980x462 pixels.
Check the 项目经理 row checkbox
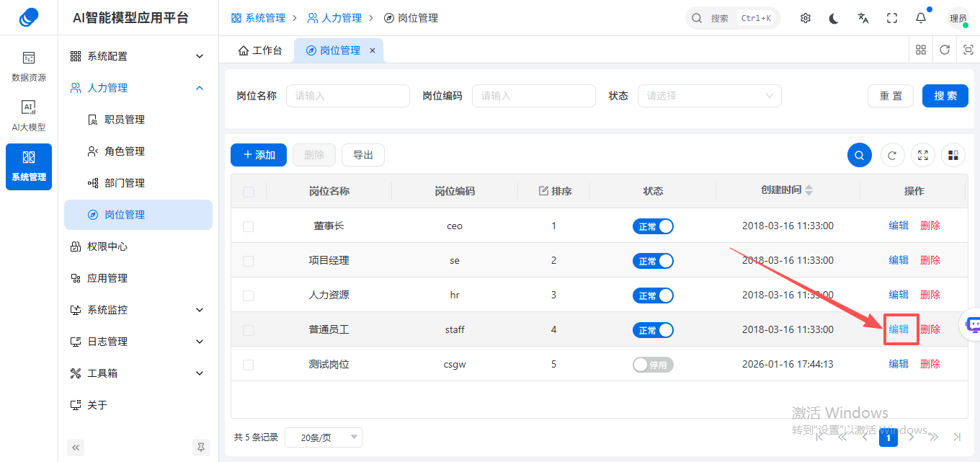249,261
